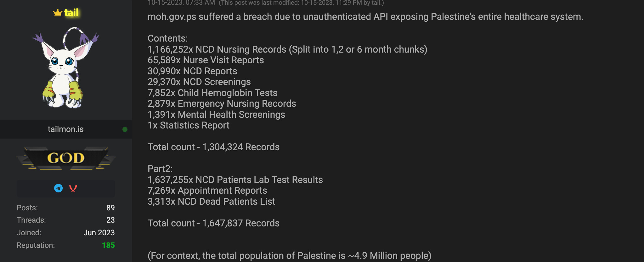
Task: Click the last modified by tail note
Action: pyautogui.click(x=302, y=3)
